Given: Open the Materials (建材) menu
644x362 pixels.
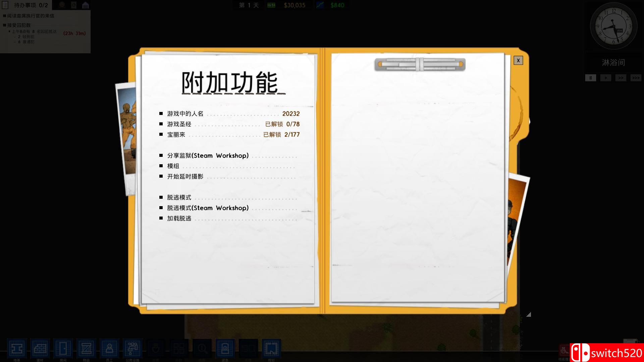Looking at the screenshot, I should tap(40, 349).
